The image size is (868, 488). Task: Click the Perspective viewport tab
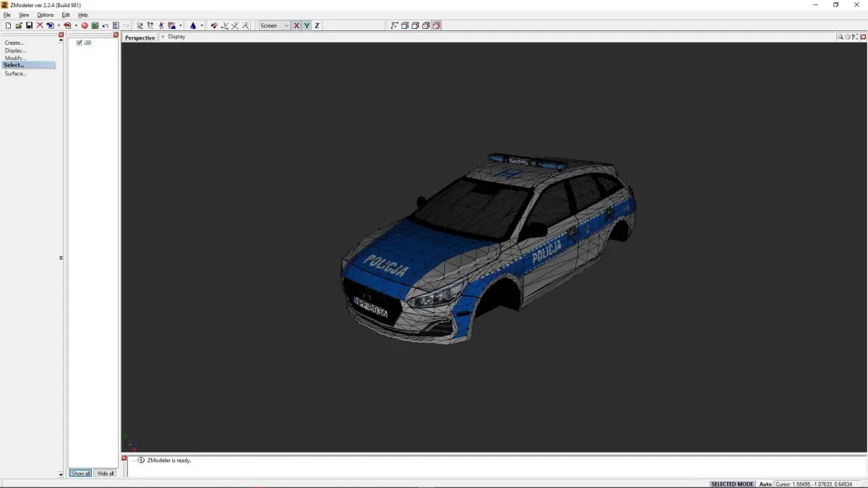(140, 38)
